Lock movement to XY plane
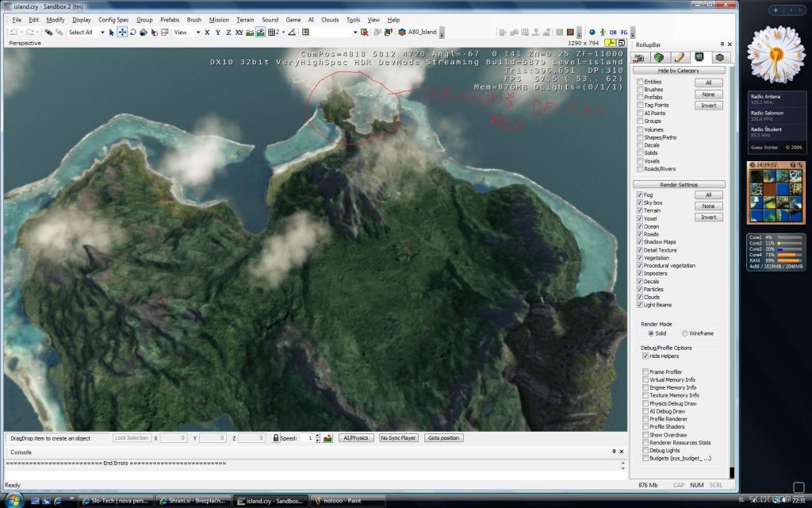Image resolution: width=812 pixels, height=508 pixels. [239, 32]
